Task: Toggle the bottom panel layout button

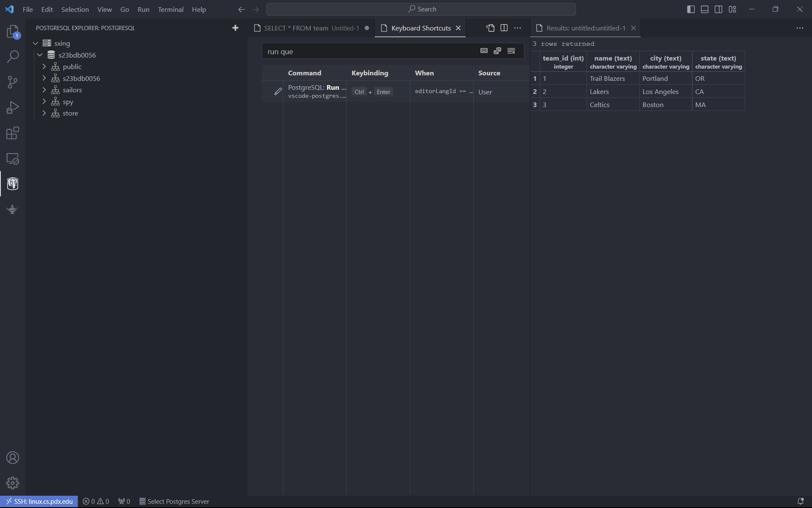Action: [x=705, y=9]
